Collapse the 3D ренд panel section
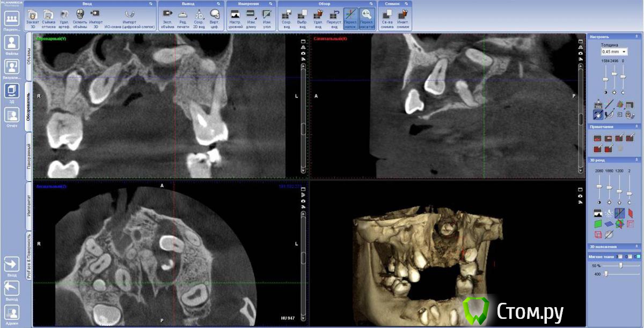The width and height of the screenshot is (644, 328). [636, 160]
